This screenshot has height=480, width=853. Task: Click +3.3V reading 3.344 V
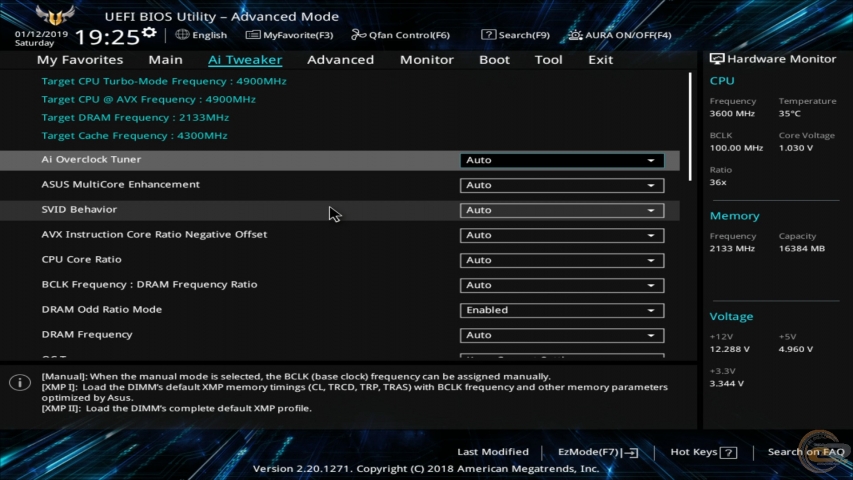click(727, 384)
